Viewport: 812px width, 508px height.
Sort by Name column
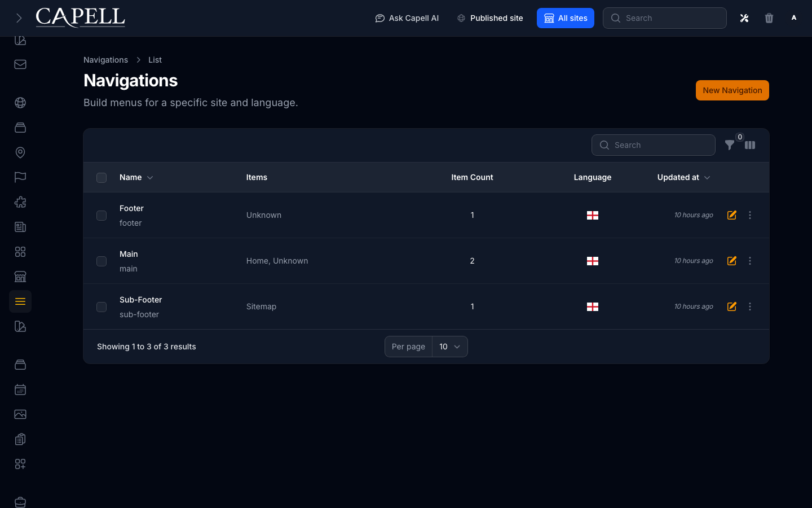[x=136, y=177]
